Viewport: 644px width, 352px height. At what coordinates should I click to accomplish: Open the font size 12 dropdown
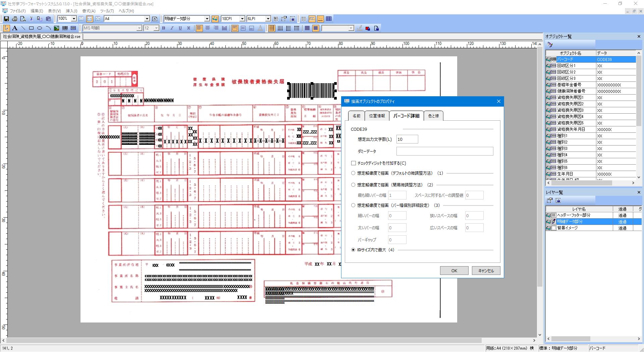click(156, 28)
